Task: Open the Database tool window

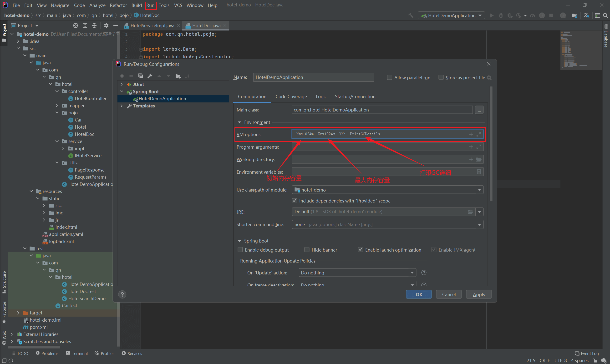Action: (606, 36)
